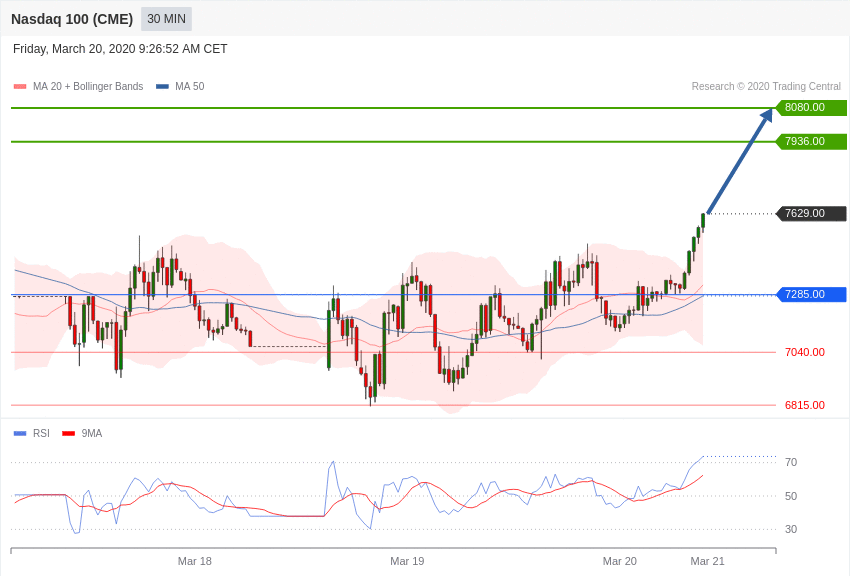Viewport: 850px width, 576px height.
Task: Click the 30 MIN timeframe badge
Action: [166, 19]
